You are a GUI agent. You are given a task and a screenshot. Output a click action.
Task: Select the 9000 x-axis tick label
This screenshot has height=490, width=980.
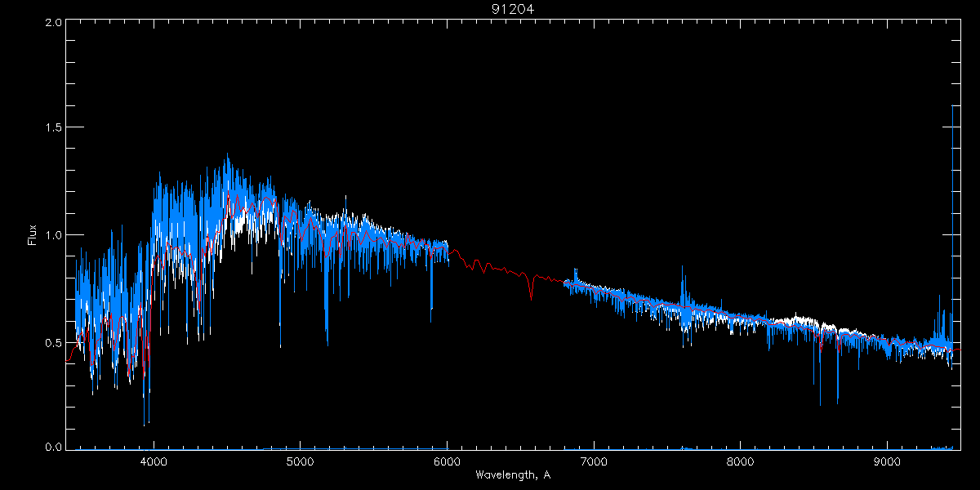click(x=888, y=461)
